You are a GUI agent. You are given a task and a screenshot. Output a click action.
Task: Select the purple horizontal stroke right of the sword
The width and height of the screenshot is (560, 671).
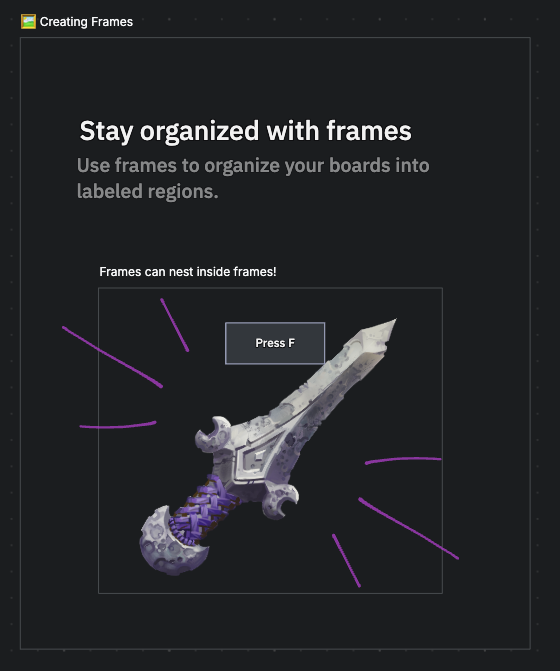(x=403, y=460)
